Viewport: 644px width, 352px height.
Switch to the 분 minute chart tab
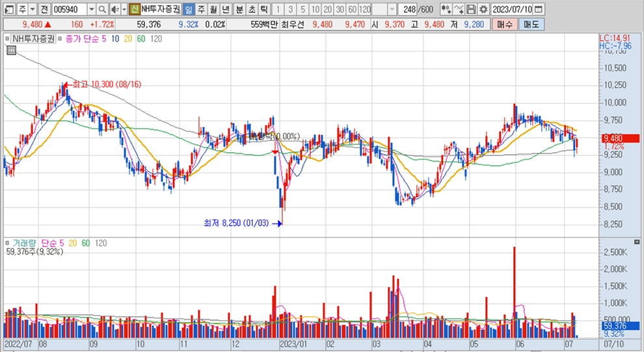[239, 10]
